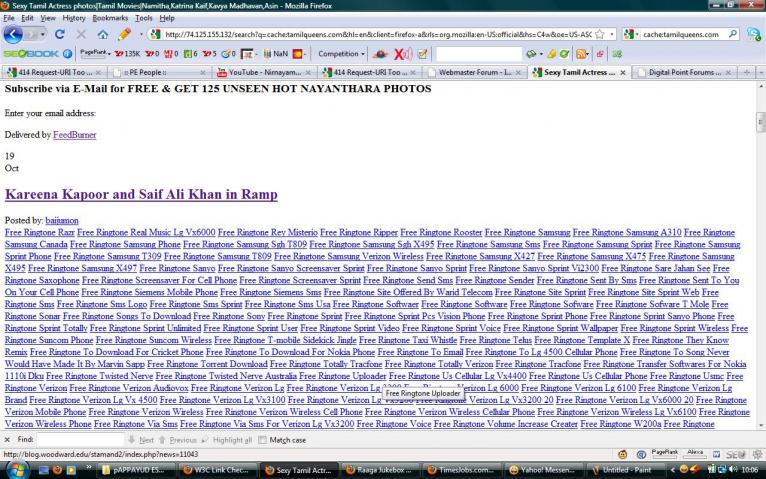Viewport: 766px width, 479px height.
Task: Open the RSS icon dropdown arrow
Action: (x=587, y=54)
